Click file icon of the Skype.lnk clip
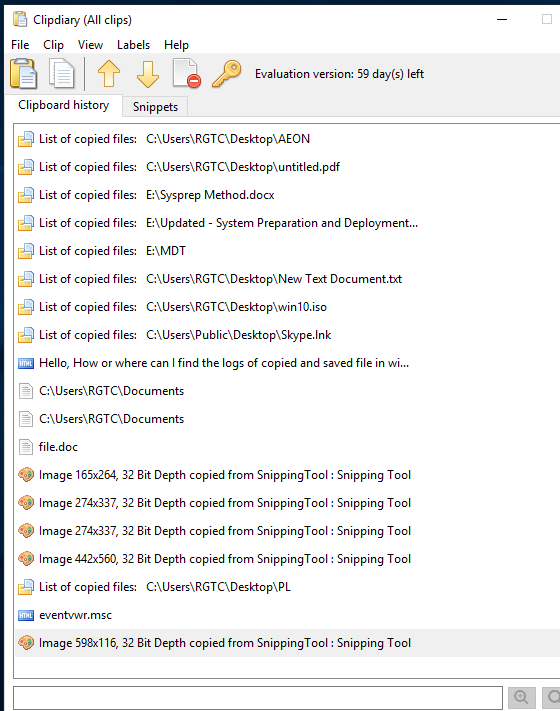The height and width of the screenshot is (711, 560). 26,336
